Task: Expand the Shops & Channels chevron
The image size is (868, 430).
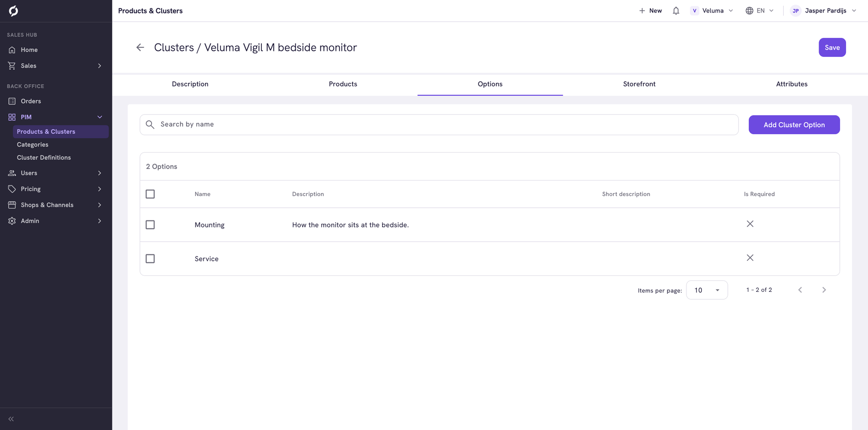Action: tap(100, 205)
